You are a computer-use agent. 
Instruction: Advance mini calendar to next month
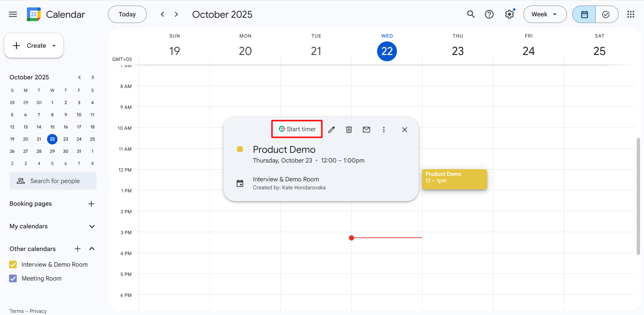pos(93,77)
